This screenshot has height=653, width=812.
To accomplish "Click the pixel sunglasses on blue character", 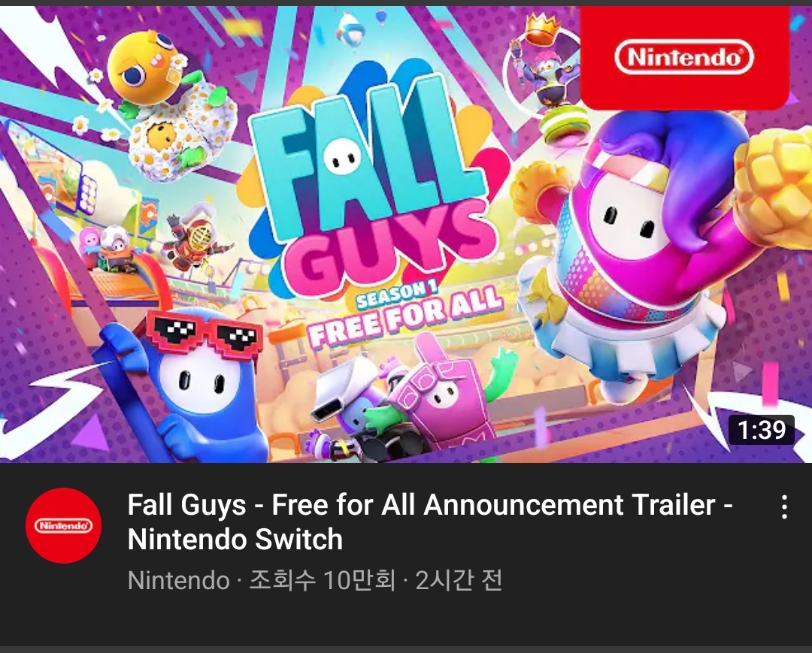I will point(203,334).
